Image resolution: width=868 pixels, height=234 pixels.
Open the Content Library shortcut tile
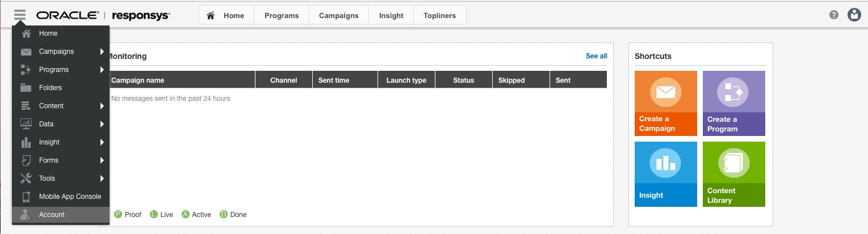coord(734,174)
